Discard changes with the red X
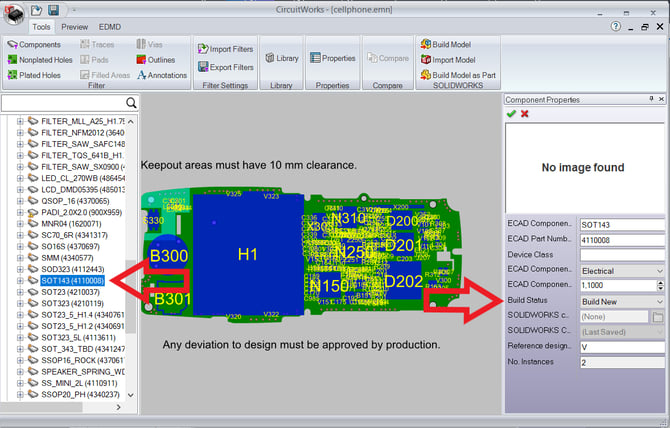The height and width of the screenshot is (428, 670). [525, 114]
